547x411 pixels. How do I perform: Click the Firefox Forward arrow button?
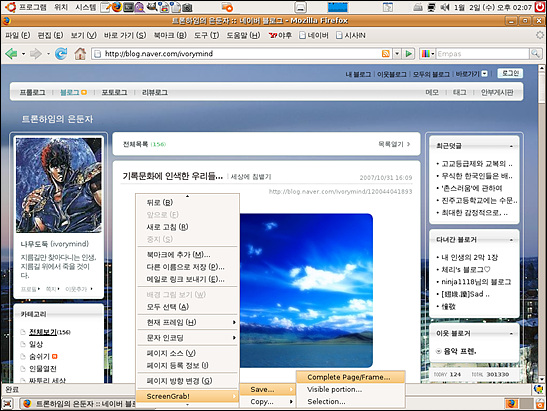pyautogui.click(x=36, y=54)
